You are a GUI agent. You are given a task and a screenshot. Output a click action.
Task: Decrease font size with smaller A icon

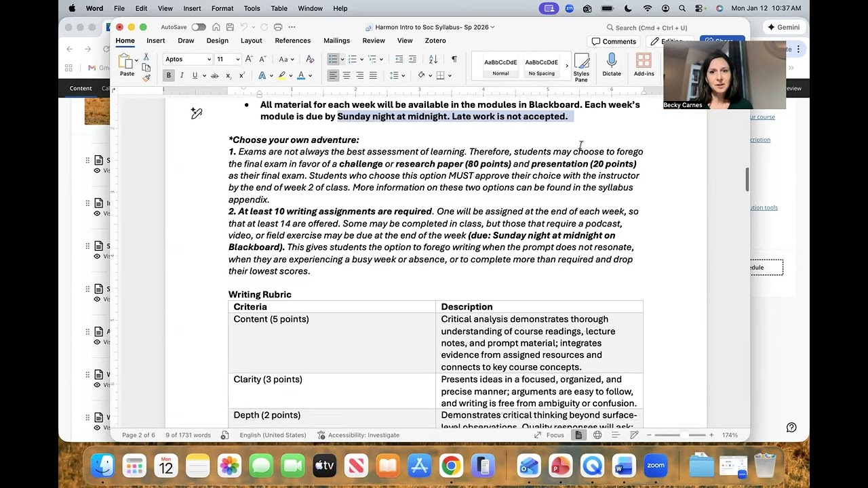262,59
